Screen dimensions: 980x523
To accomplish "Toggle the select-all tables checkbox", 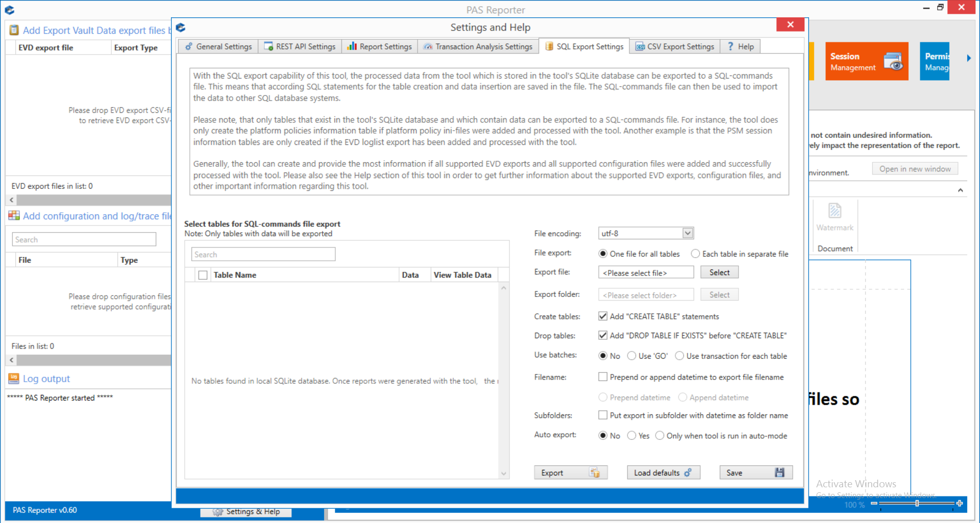I will tap(203, 275).
